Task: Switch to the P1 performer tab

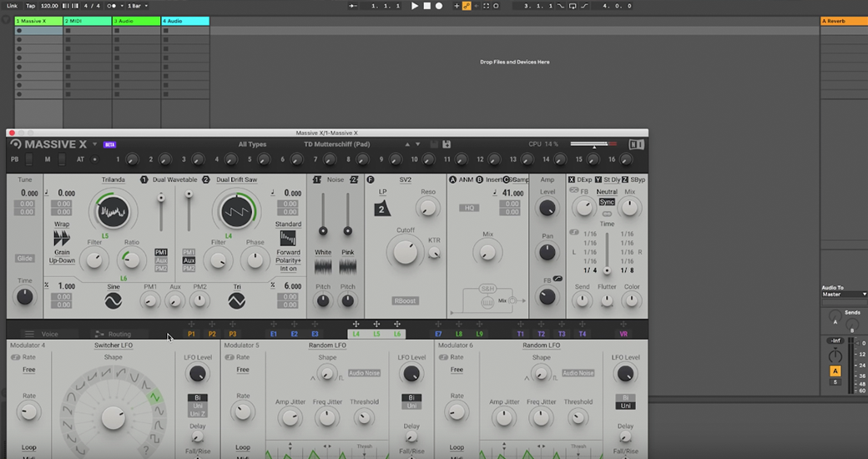Action: [x=191, y=334]
